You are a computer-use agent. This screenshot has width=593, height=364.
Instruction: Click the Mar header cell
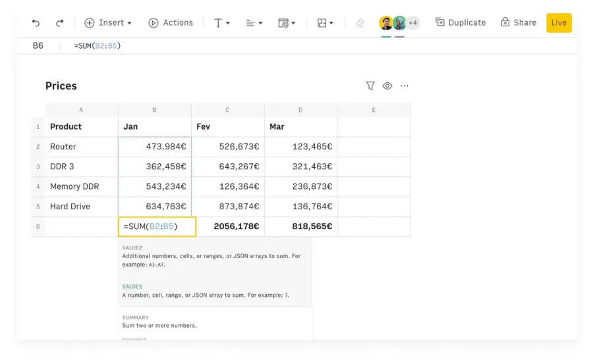point(300,126)
